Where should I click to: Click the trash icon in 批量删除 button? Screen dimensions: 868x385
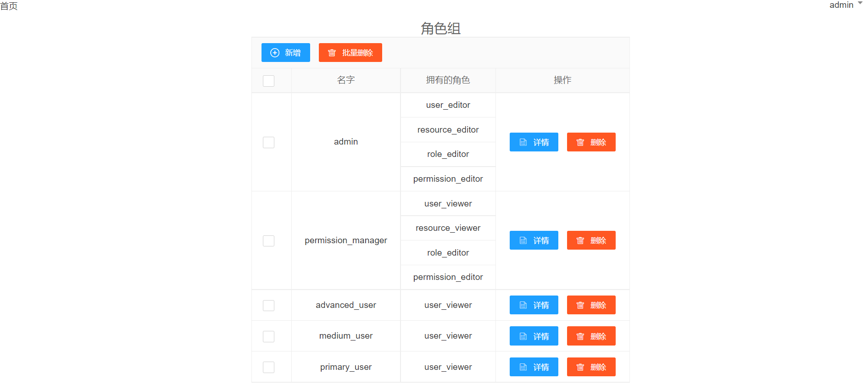(332, 53)
